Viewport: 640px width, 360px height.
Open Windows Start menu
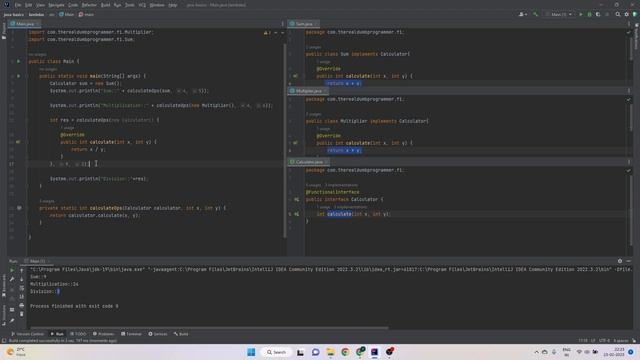[x=251, y=352]
